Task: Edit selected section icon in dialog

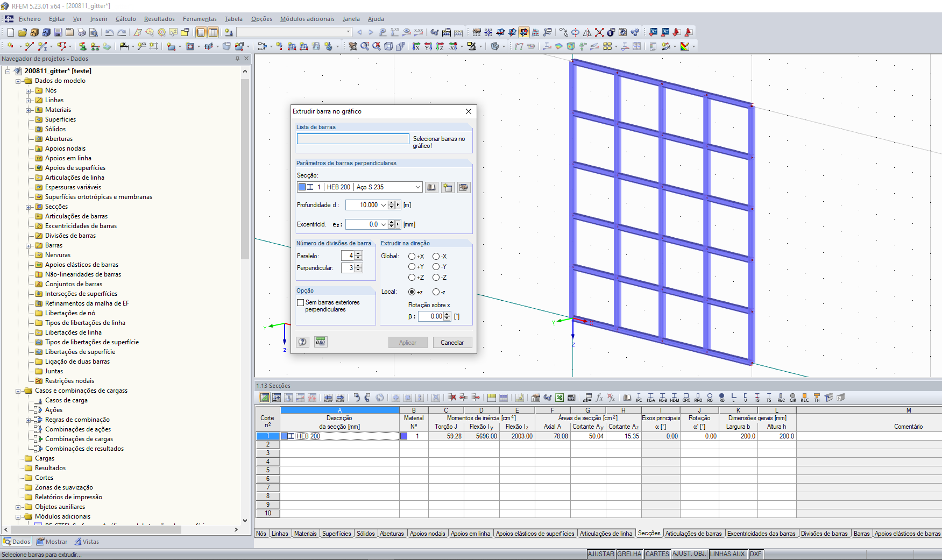Action: point(464,187)
